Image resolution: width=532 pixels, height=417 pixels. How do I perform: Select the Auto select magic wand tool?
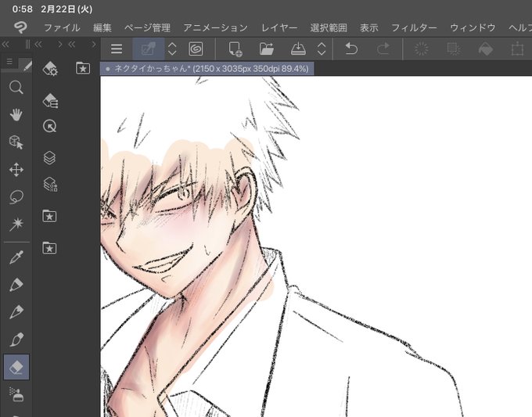[16, 224]
